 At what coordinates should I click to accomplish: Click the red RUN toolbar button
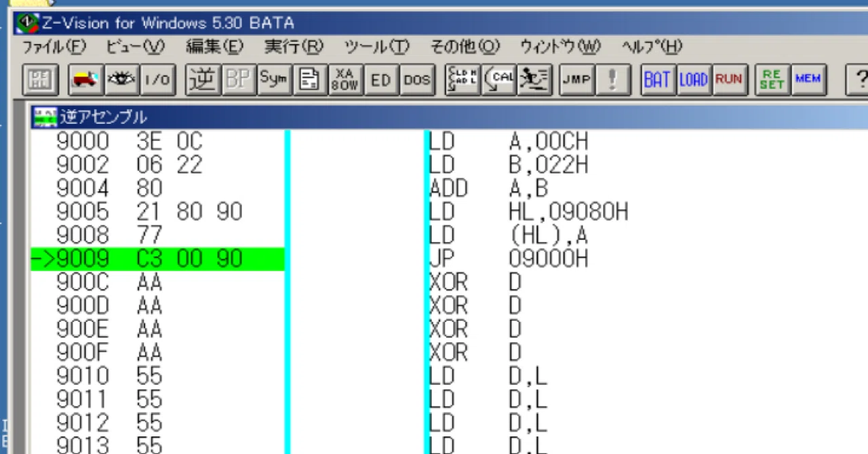[x=729, y=80]
